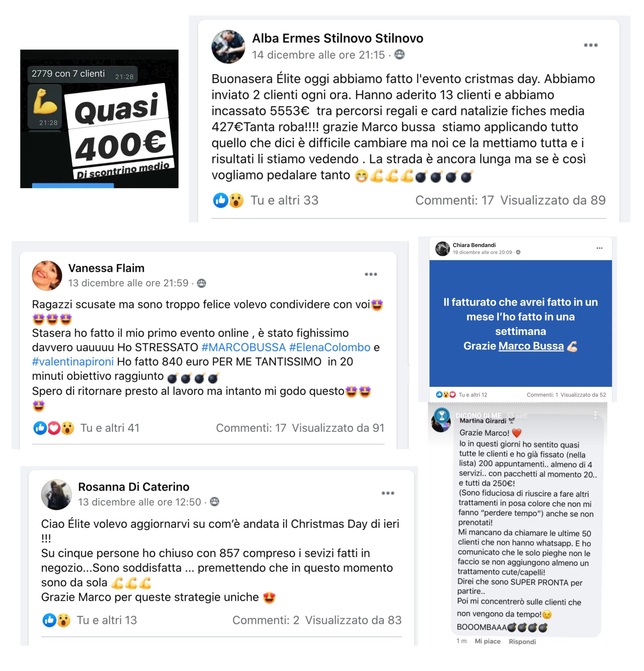Image resolution: width=644 pixels, height=671 pixels.
Task: Open Commenti: 17 on Alba's post
Action: click(454, 200)
